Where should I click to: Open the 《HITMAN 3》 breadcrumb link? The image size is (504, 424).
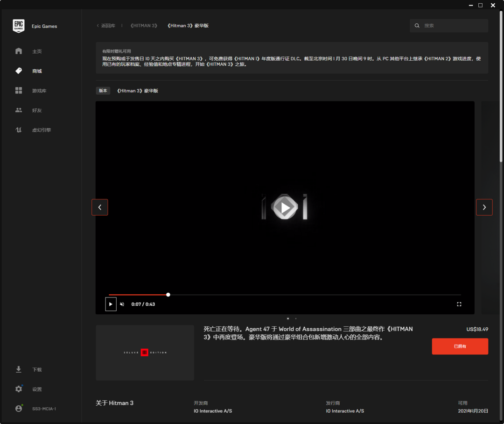coord(144,25)
